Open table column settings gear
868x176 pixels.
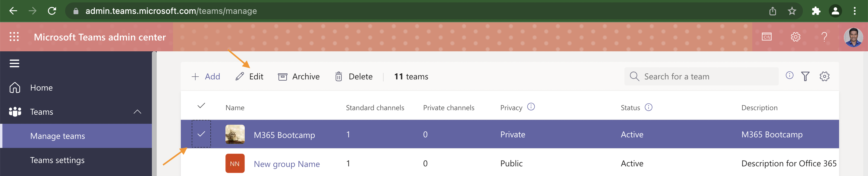click(824, 76)
